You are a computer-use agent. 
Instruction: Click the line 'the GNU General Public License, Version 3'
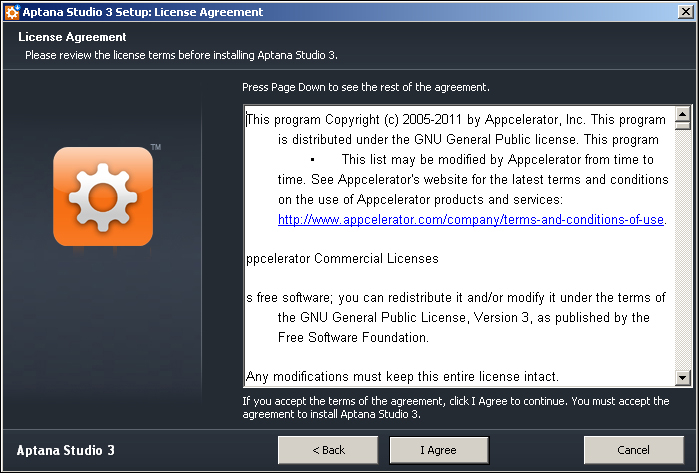pyautogui.click(x=464, y=318)
